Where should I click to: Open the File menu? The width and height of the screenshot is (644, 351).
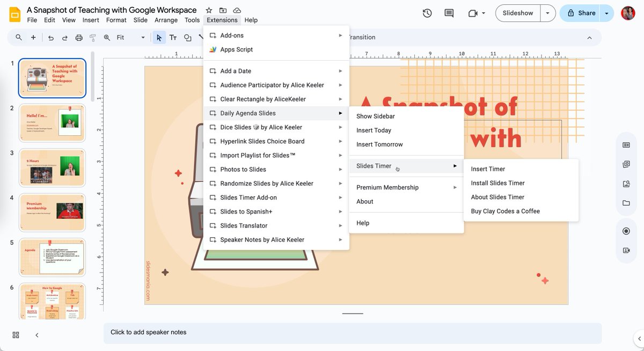point(32,20)
